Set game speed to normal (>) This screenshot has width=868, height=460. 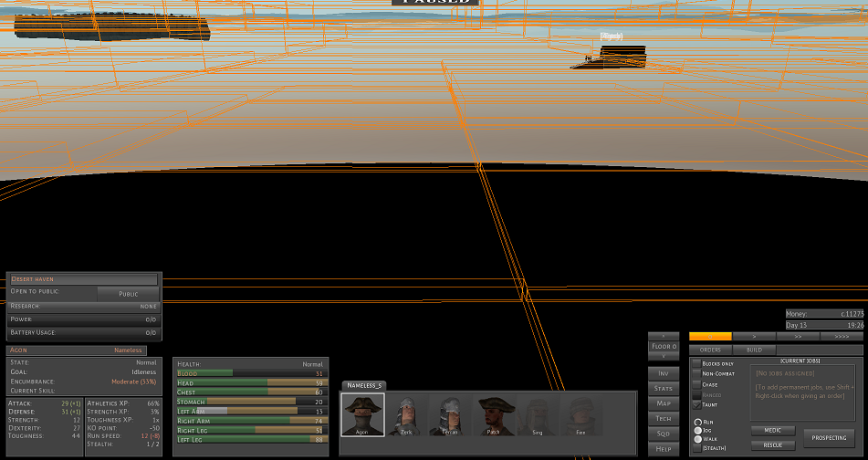754,337
